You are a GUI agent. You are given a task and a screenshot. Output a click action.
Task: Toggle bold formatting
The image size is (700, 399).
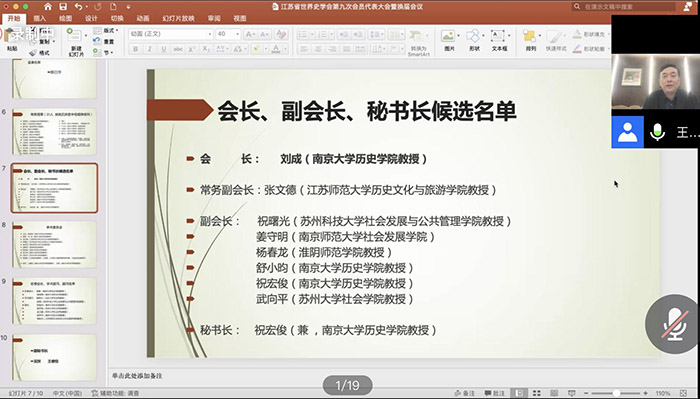coord(135,49)
